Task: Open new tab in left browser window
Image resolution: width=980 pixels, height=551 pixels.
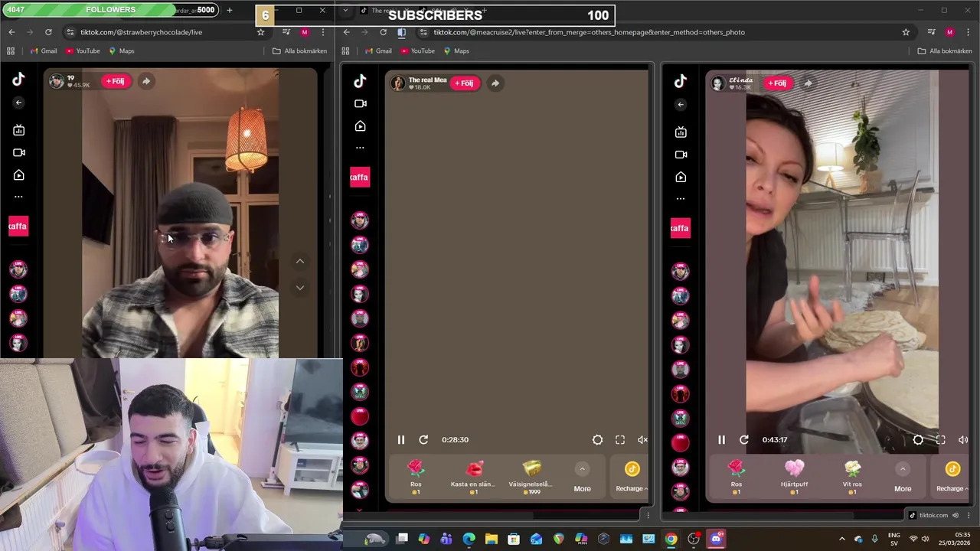Action: pos(229,10)
